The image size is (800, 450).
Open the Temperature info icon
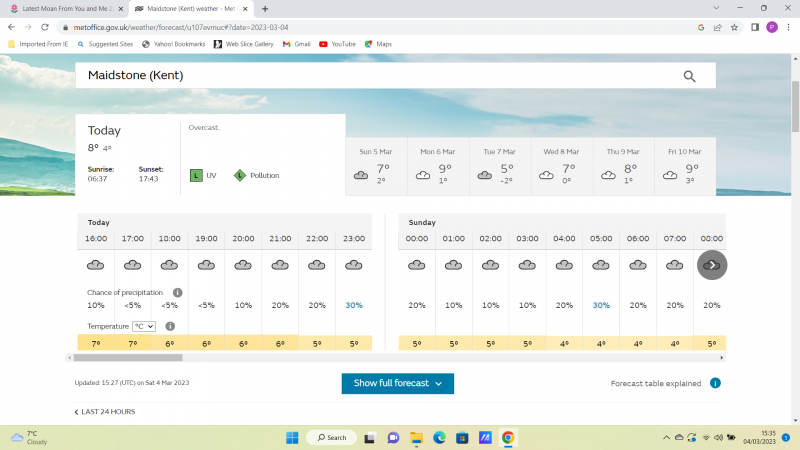pyautogui.click(x=170, y=326)
